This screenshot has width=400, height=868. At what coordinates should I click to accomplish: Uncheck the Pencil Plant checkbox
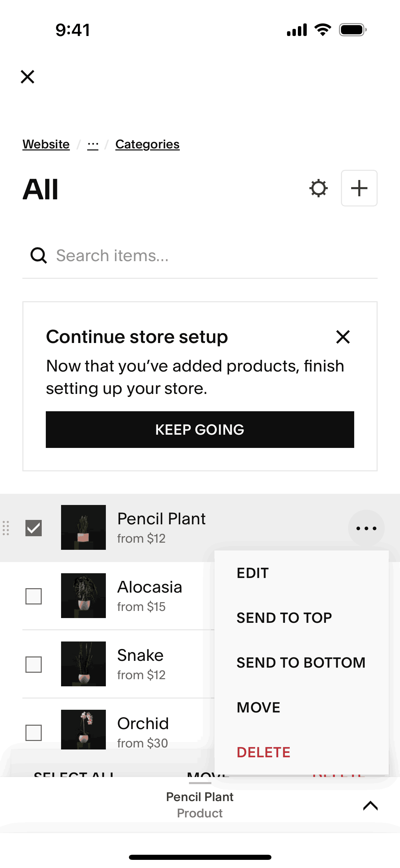[34, 528]
